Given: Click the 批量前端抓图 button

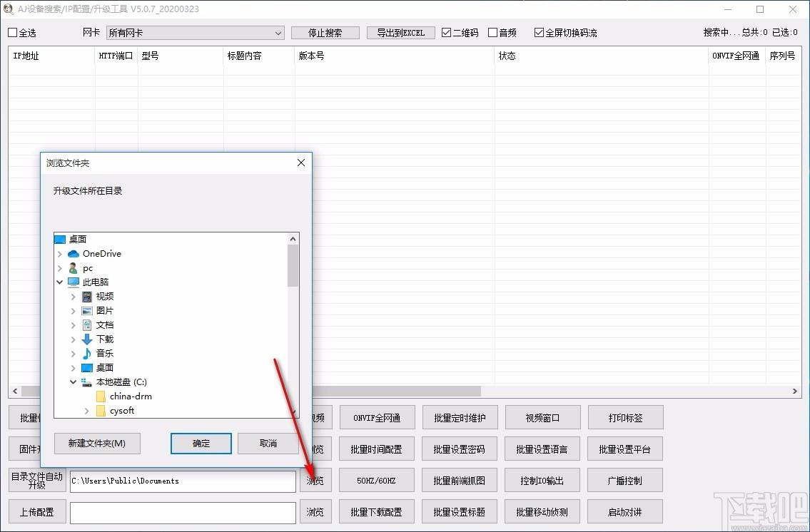Looking at the screenshot, I should 460,481.
